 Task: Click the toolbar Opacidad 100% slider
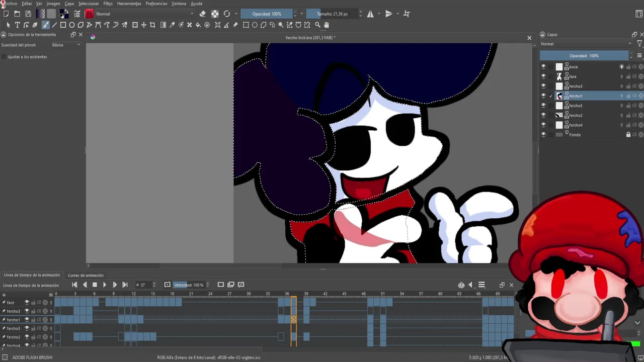(267, 14)
